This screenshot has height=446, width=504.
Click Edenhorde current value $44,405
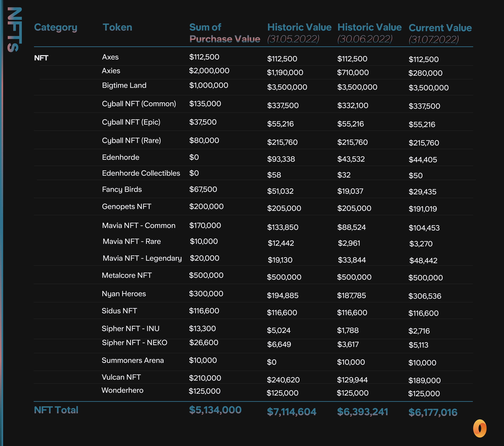click(x=423, y=160)
